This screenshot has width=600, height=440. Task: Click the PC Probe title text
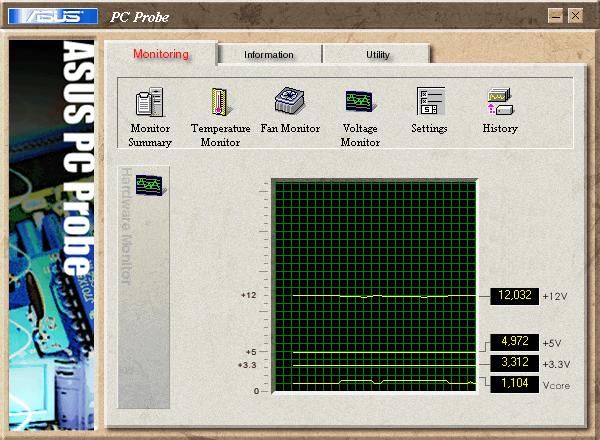pyautogui.click(x=140, y=17)
